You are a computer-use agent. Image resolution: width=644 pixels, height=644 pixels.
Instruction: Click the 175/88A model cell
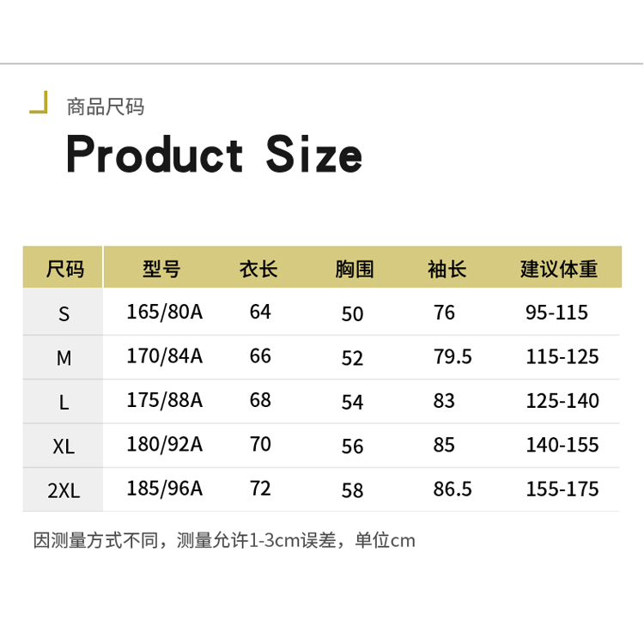click(x=164, y=400)
